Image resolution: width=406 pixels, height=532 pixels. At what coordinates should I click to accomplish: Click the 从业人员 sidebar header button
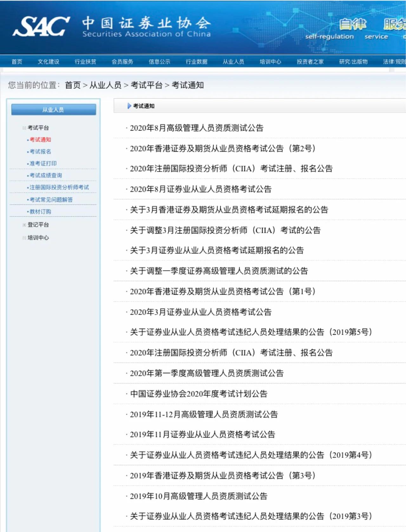(x=53, y=110)
